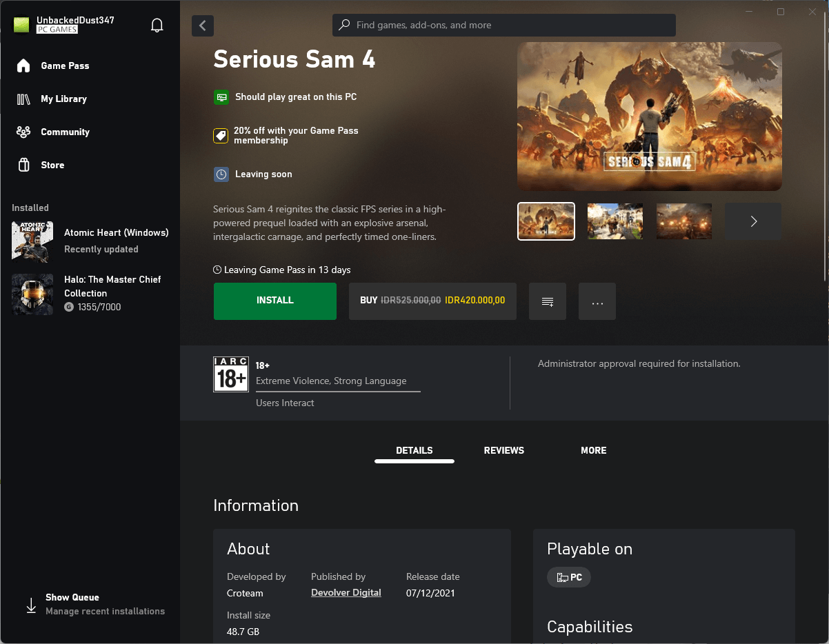Switch to the REVIEWS tab

click(x=504, y=450)
